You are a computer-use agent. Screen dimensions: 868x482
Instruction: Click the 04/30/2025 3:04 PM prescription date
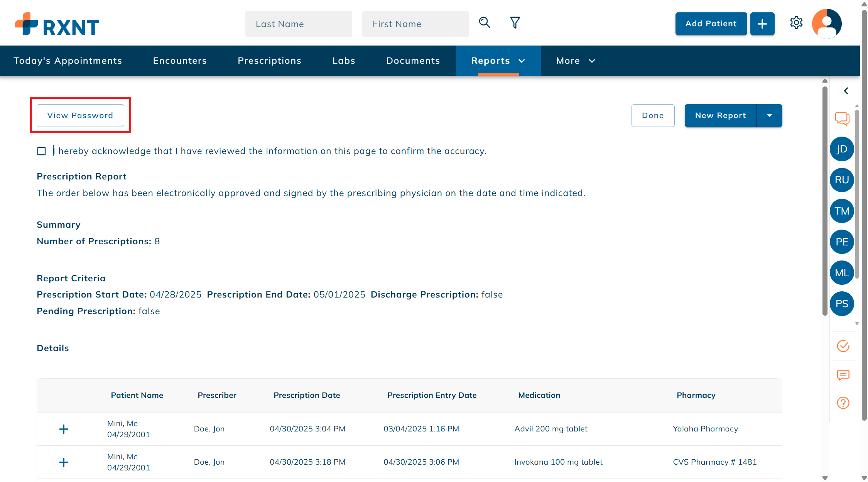tap(307, 429)
